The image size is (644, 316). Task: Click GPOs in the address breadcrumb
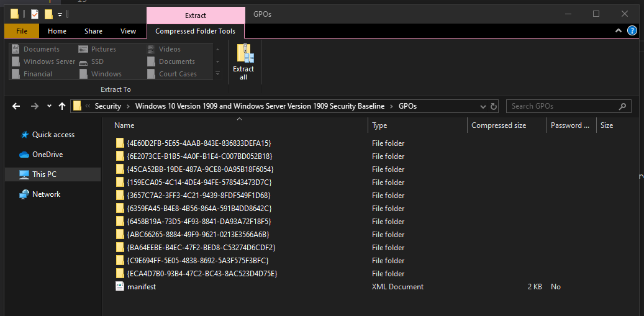pos(408,106)
